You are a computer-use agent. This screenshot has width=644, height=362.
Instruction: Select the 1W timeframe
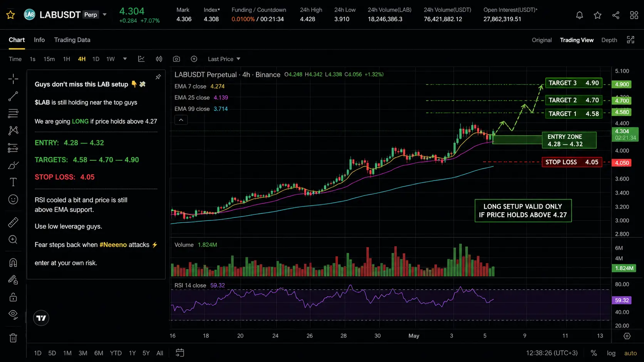(111, 59)
